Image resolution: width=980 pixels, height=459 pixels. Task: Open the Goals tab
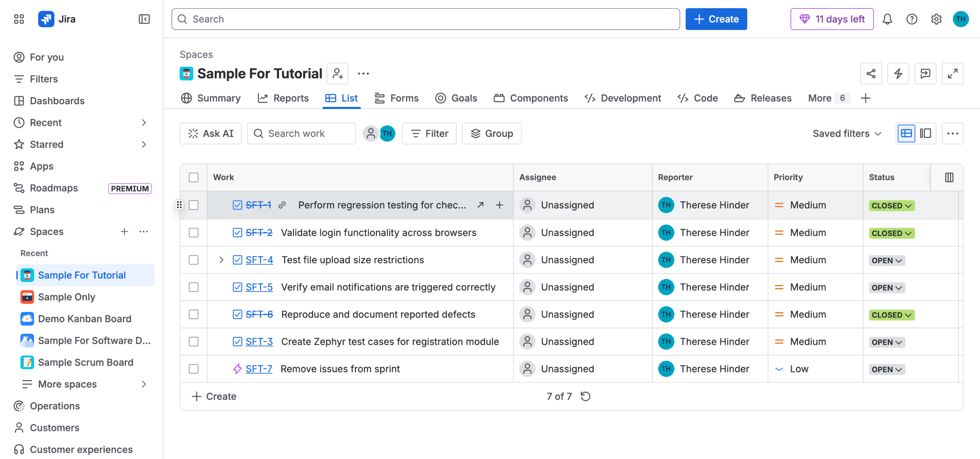(456, 98)
